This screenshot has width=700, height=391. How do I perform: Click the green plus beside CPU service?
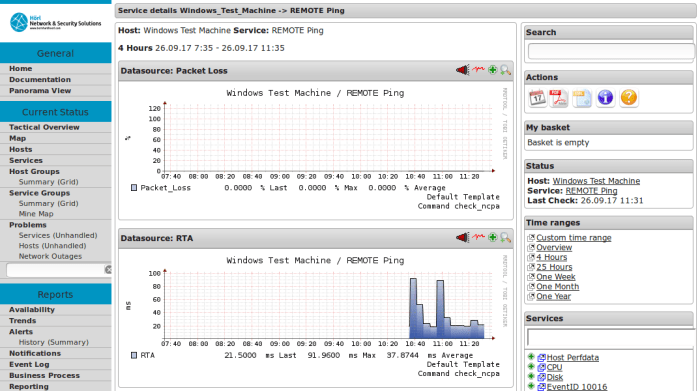[x=531, y=366]
